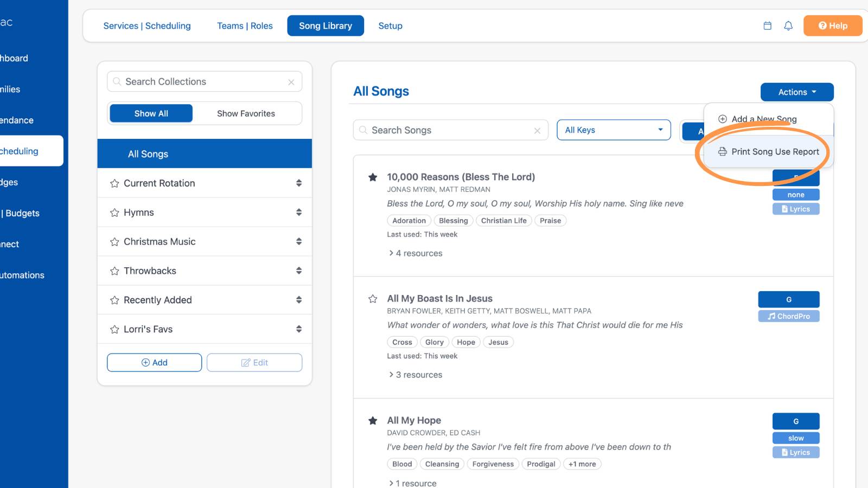Focus the Search Songs field

click(451, 130)
